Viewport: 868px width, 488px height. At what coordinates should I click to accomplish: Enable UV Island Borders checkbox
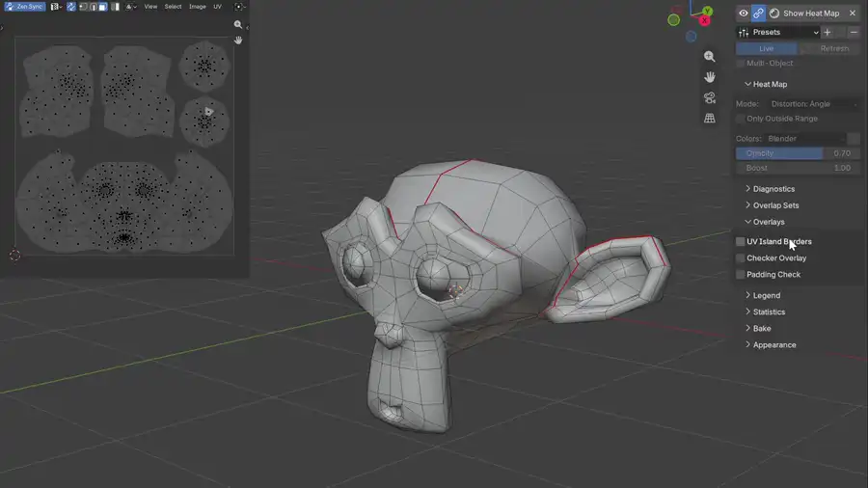pyautogui.click(x=740, y=242)
